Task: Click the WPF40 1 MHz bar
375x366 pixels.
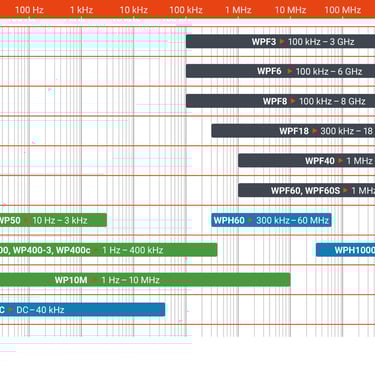Action: click(307, 161)
